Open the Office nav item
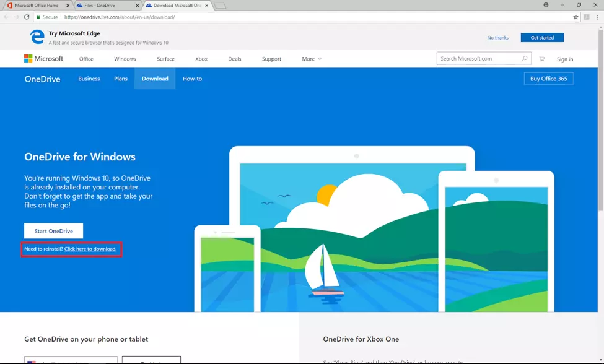 86,59
